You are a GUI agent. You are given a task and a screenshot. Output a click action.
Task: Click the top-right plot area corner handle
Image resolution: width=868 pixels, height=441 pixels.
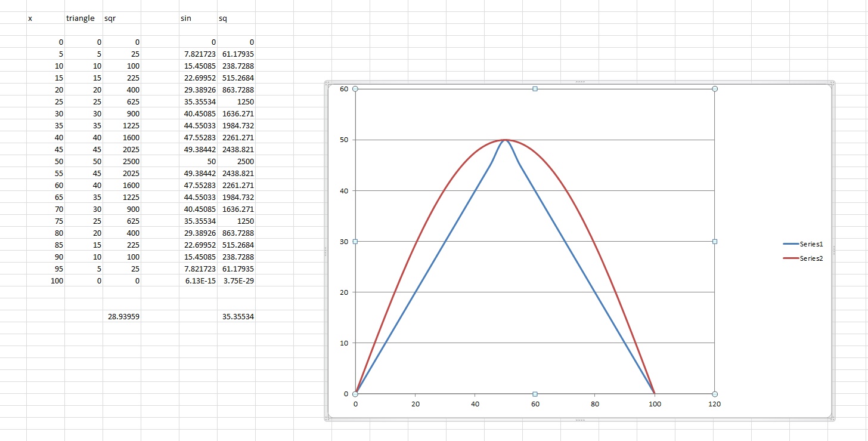coord(715,89)
